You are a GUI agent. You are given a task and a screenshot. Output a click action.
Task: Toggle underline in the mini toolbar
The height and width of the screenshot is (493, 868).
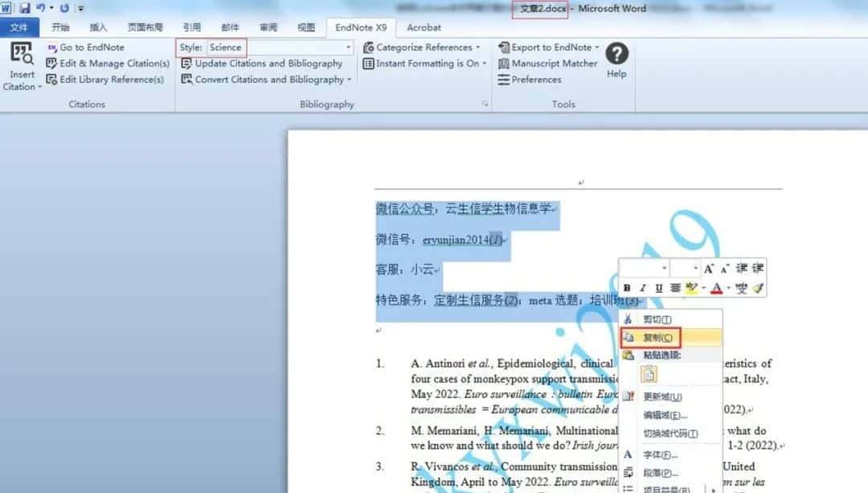pos(658,288)
